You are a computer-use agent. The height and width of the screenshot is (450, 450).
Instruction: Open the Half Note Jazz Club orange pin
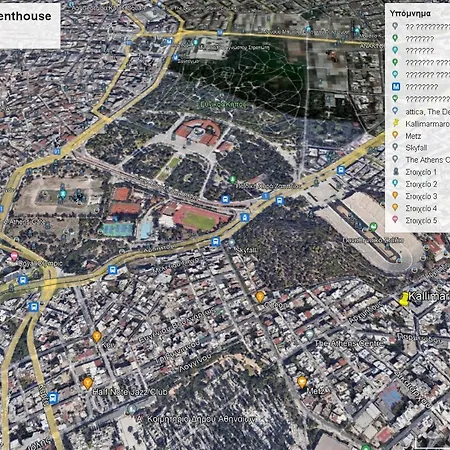pos(88,383)
